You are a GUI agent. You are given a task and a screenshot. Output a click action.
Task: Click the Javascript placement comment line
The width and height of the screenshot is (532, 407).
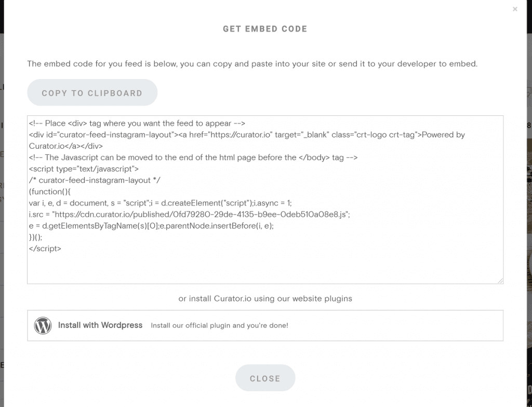(192, 157)
